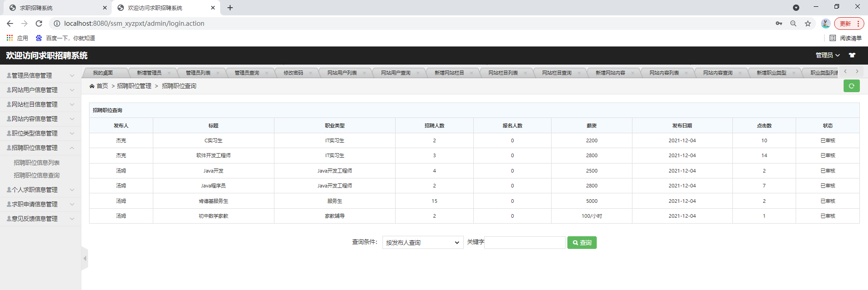Close the 修改密码 tab
868x290 pixels.
311,73
